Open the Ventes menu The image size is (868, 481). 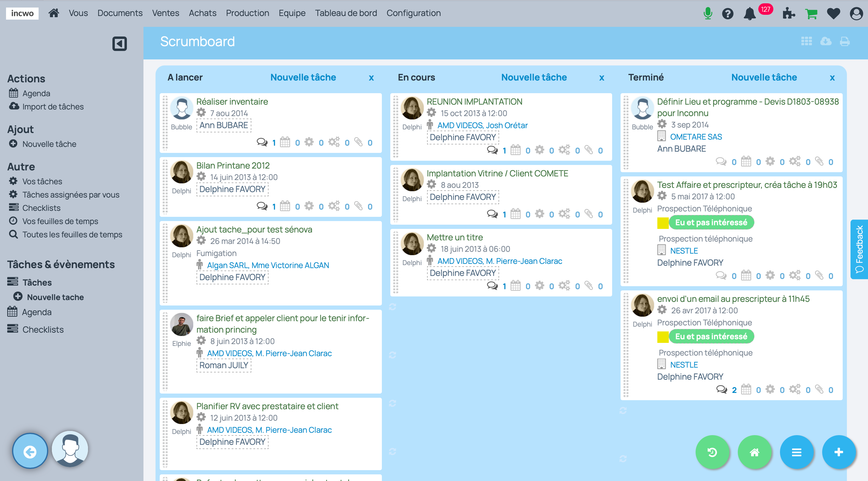(165, 13)
